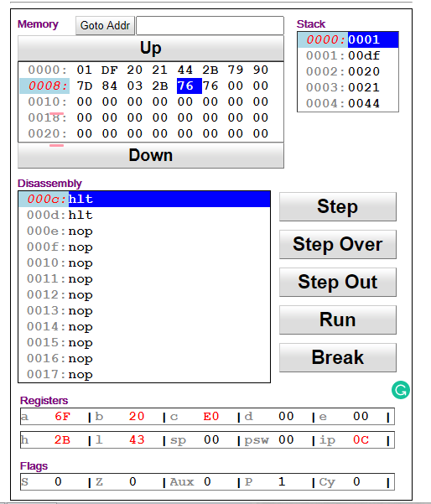This screenshot has height=504, width=431.
Task: Click the Step Out button
Action: (x=338, y=283)
